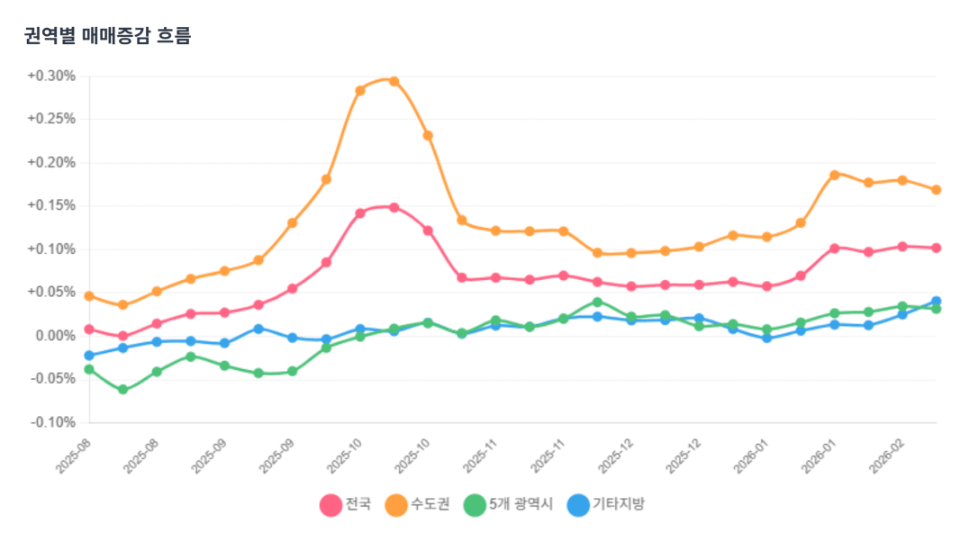Click the lowest point on the green 5개 광역시 line
The image size is (969, 560).
click(x=123, y=390)
